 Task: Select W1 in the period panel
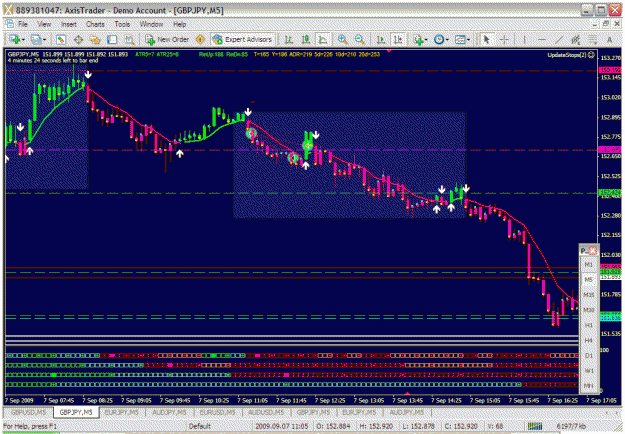point(588,371)
